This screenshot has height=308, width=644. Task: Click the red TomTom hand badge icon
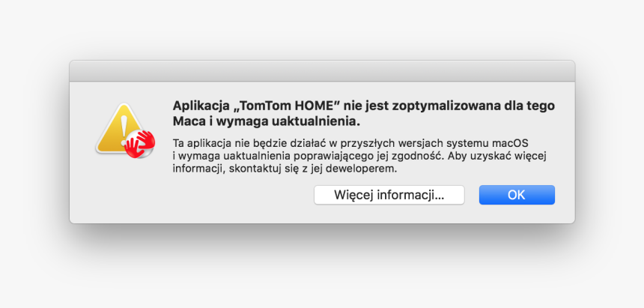[141, 144]
